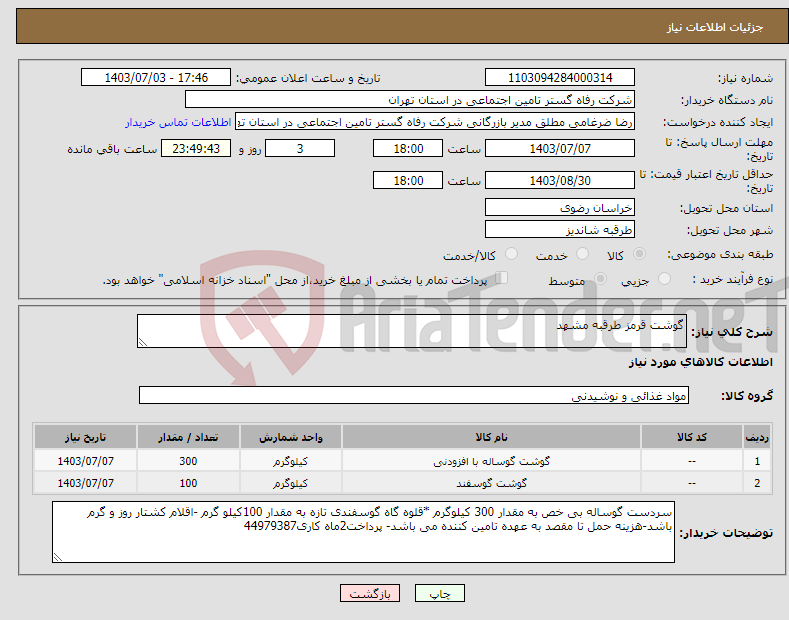Click the need date cell in row 1

85,461
